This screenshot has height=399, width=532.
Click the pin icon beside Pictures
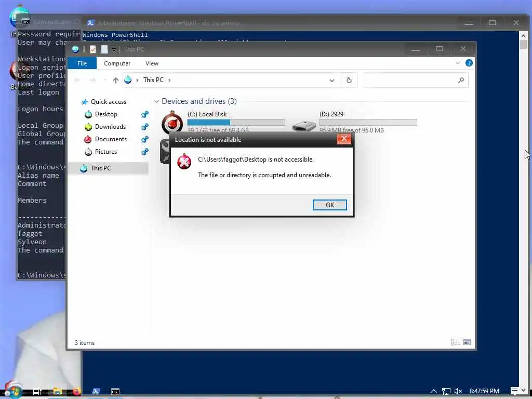pyautogui.click(x=145, y=152)
